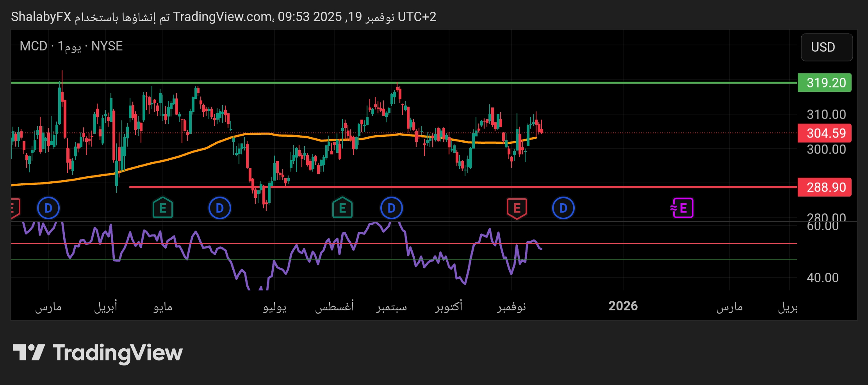Screen dimensions: 868x385
Task: Click the dividend marker between May and July
Action: click(219, 208)
